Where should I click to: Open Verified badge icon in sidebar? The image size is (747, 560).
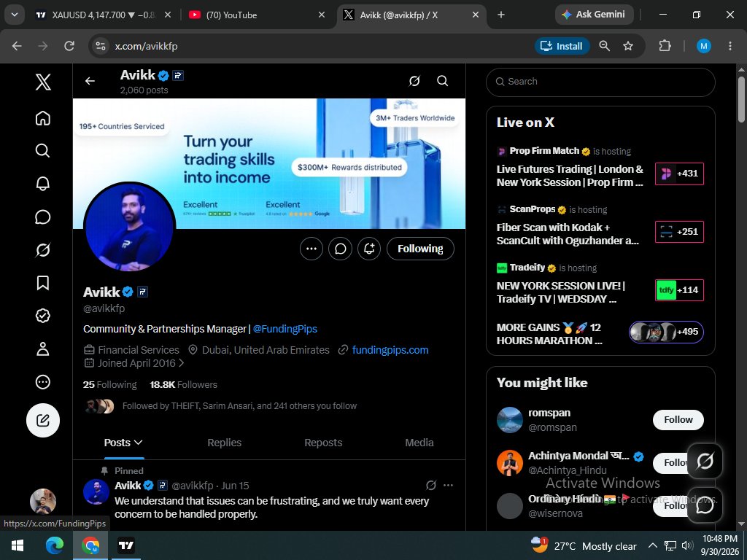43,316
